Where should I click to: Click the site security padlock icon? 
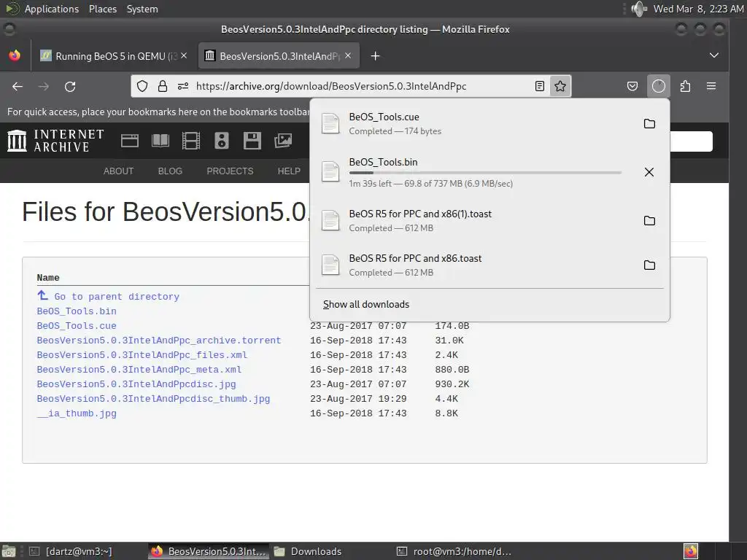163,86
